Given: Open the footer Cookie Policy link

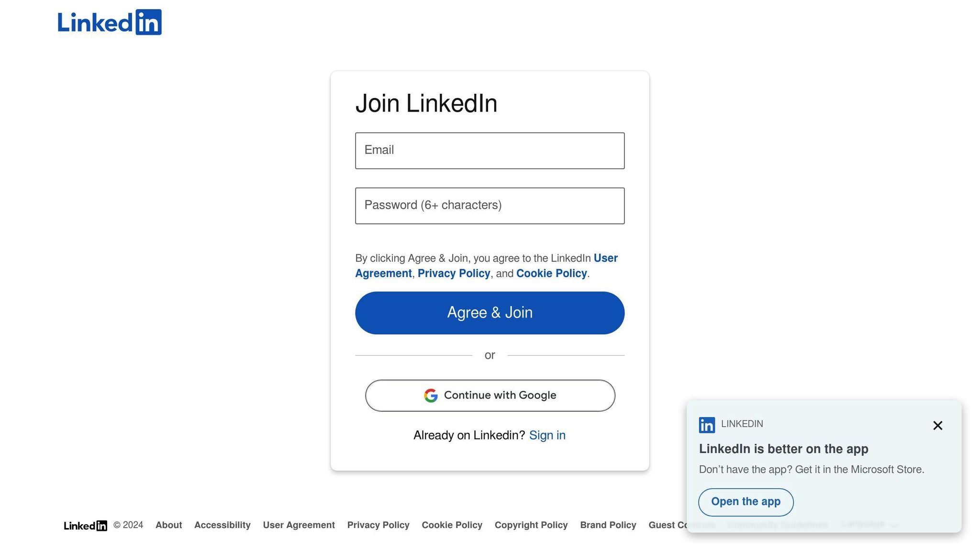Looking at the screenshot, I should tap(452, 525).
